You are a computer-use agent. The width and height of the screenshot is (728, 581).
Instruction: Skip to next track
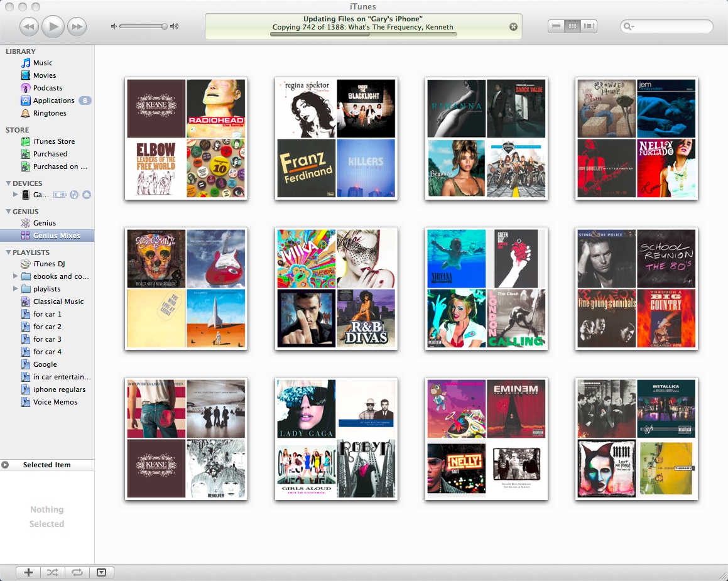(x=77, y=26)
